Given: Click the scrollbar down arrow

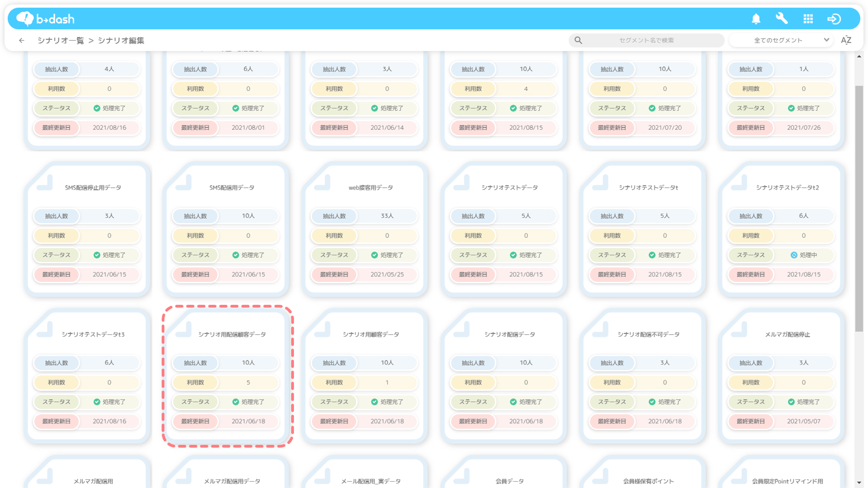Looking at the screenshot, I should point(859,483).
